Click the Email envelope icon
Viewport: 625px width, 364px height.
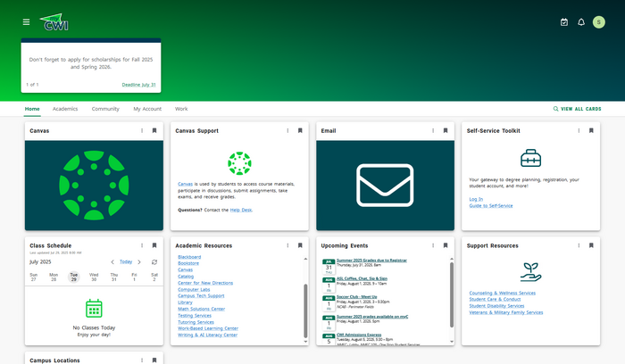[x=385, y=184]
